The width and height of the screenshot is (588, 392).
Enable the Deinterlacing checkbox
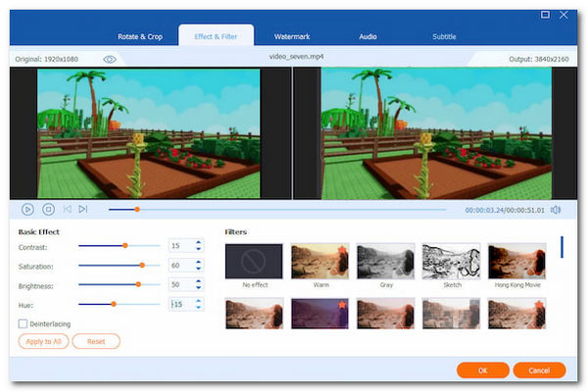click(x=23, y=323)
